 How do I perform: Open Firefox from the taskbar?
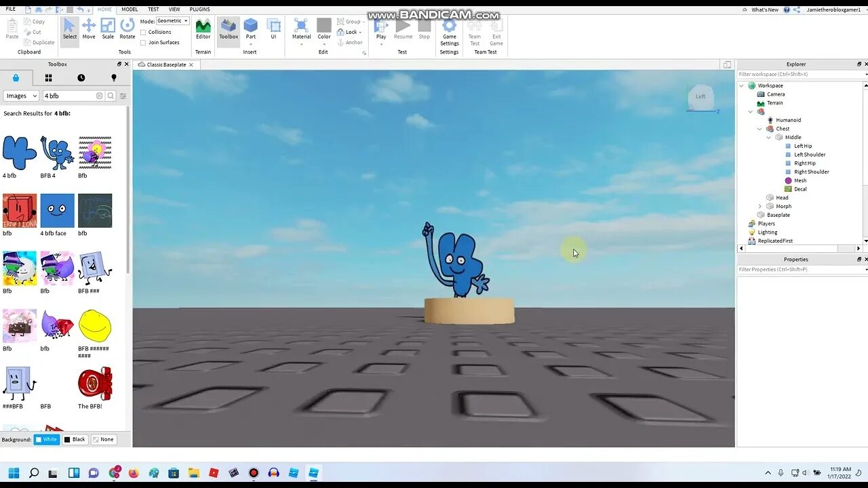[x=133, y=473]
